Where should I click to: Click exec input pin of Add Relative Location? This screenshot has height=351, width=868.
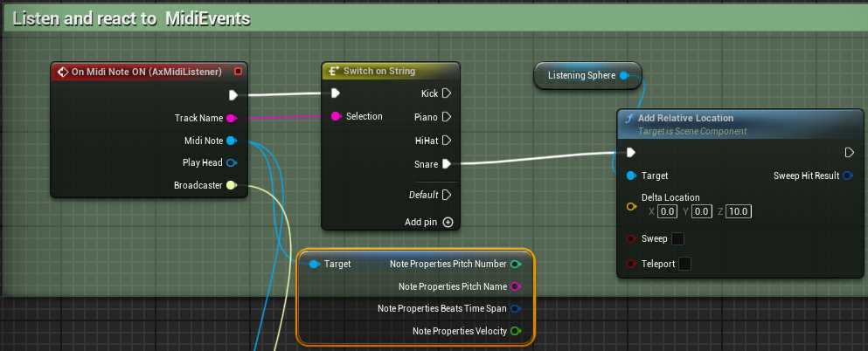click(630, 152)
